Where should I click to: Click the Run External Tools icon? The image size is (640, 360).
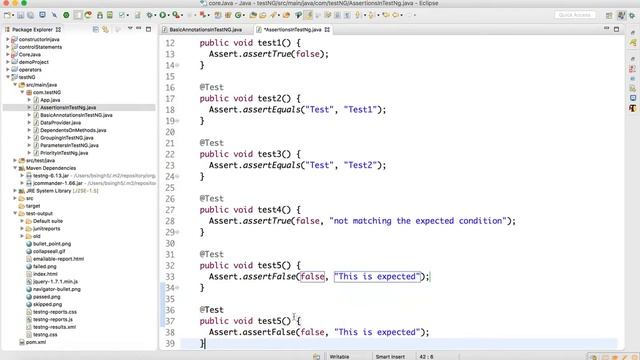point(176,15)
